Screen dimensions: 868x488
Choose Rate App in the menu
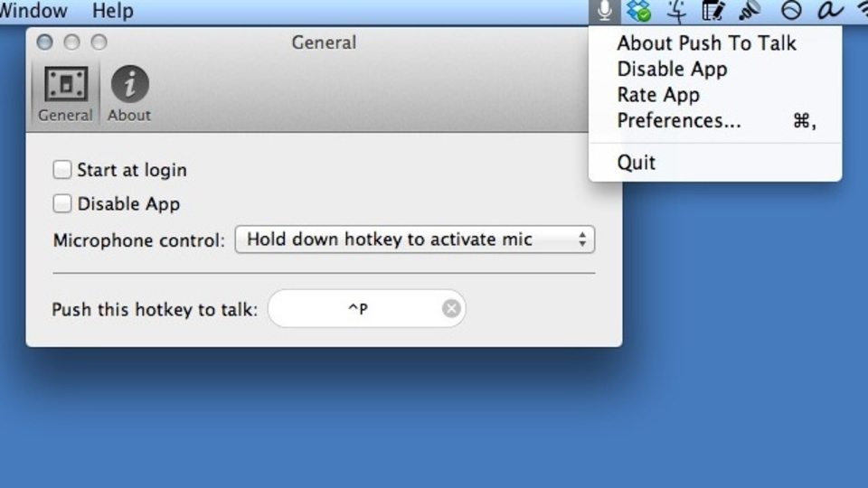[x=658, y=95]
